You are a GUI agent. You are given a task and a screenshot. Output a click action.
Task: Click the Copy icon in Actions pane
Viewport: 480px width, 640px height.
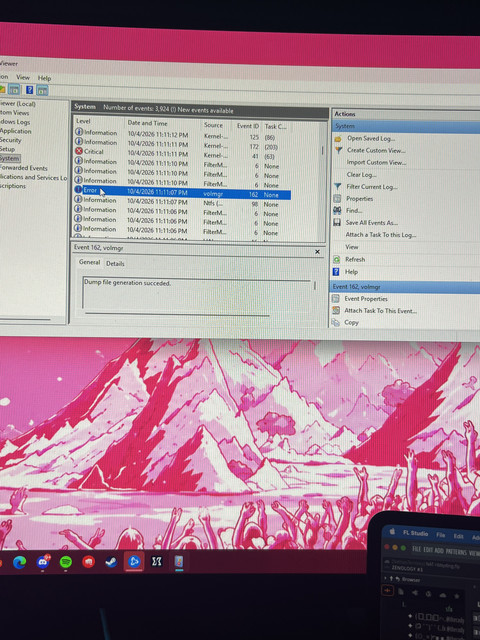(x=336, y=322)
